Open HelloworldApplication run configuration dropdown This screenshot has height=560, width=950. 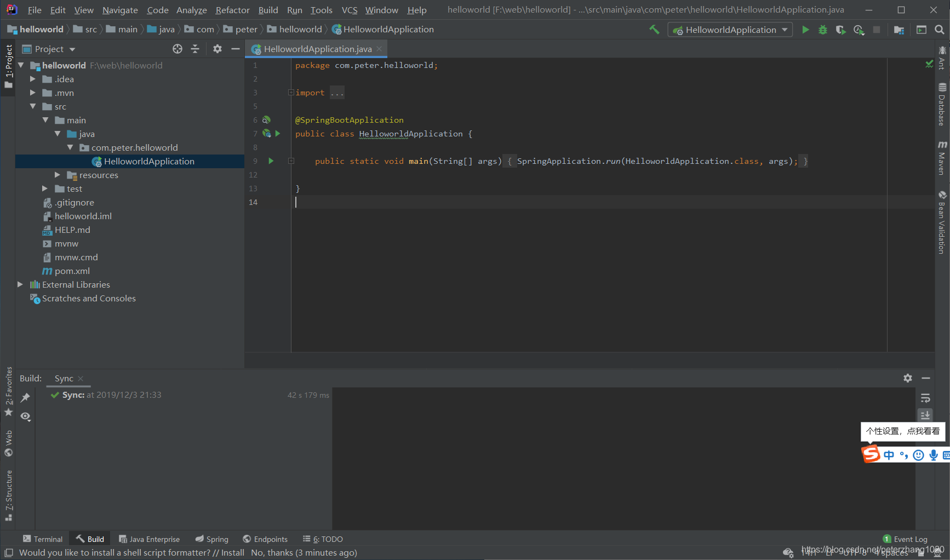click(x=730, y=30)
